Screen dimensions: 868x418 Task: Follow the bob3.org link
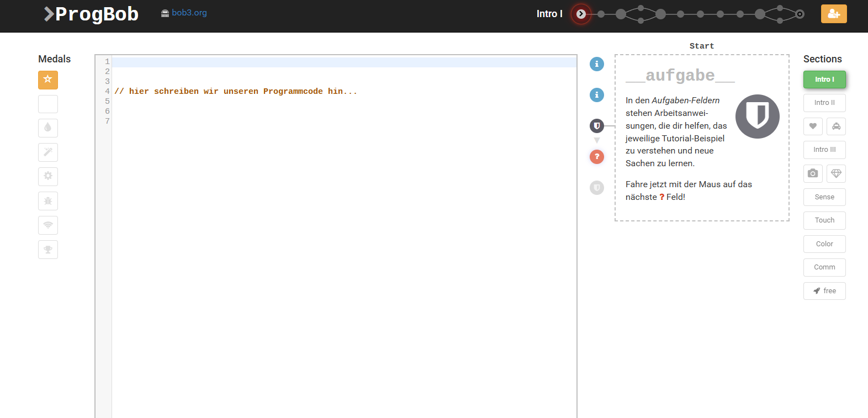pos(189,13)
